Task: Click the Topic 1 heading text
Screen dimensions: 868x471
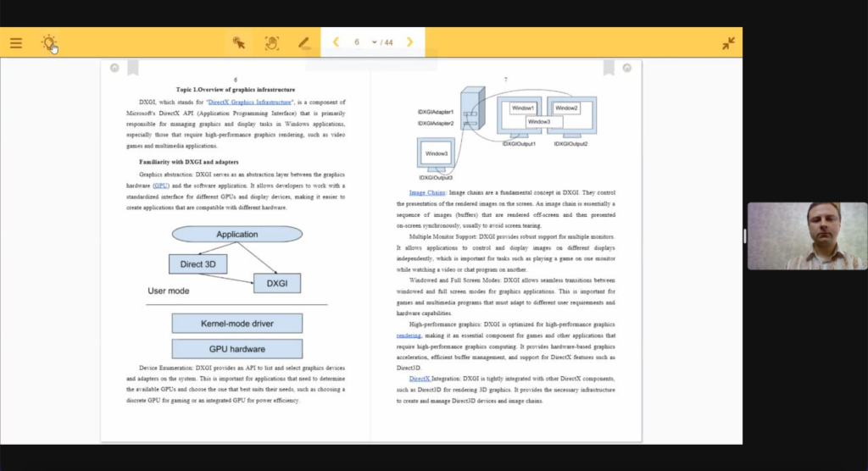Action: pos(236,89)
